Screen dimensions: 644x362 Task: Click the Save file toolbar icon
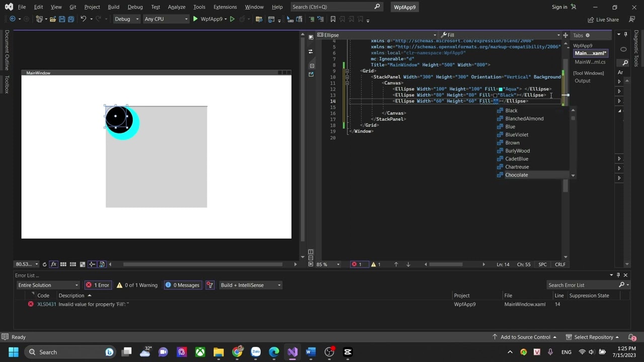[x=62, y=19]
